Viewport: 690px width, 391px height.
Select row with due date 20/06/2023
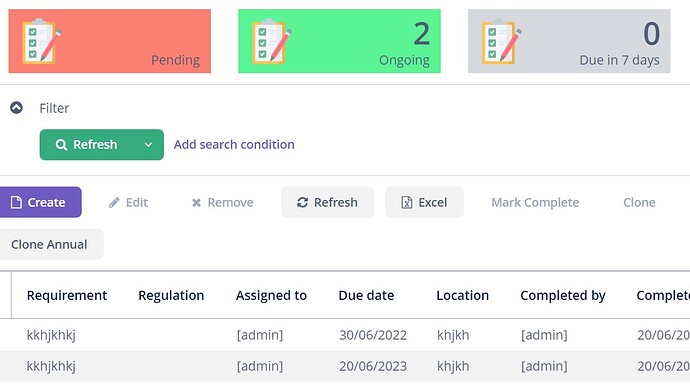coord(345,366)
